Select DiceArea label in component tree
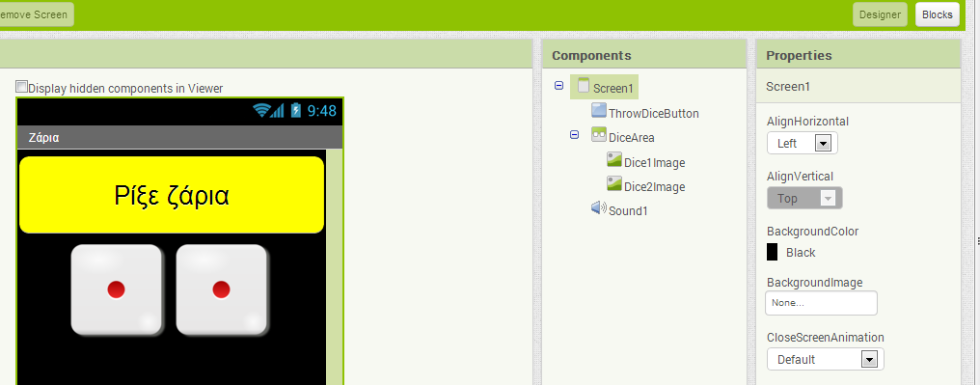This screenshot has width=980, height=385. (x=632, y=137)
